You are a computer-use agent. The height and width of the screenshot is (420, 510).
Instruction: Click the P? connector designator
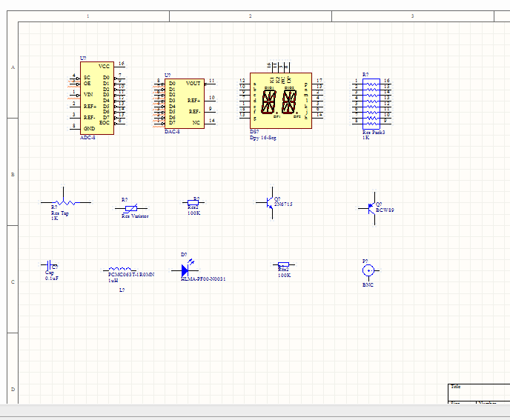365,261
